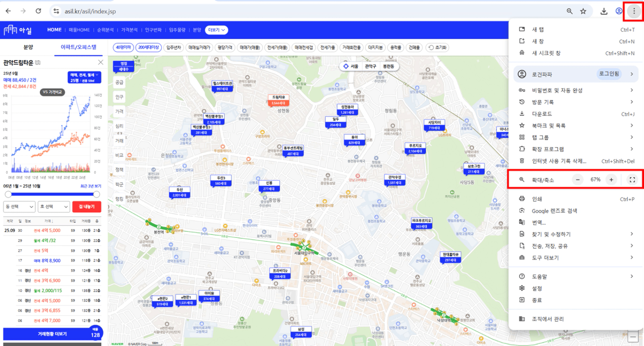Screen dimensions: 644x346
Task: Open the 동 선택 dropdown
Action: click(x=19, y=207)
